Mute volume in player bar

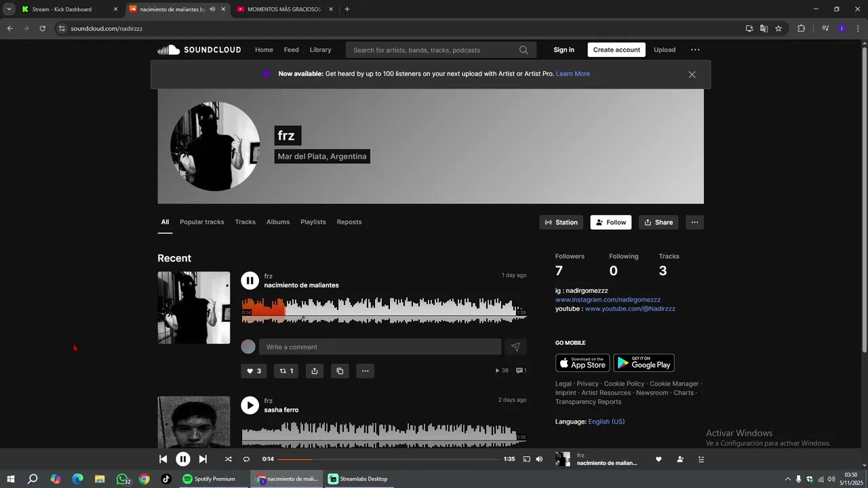tap(539, 459)
